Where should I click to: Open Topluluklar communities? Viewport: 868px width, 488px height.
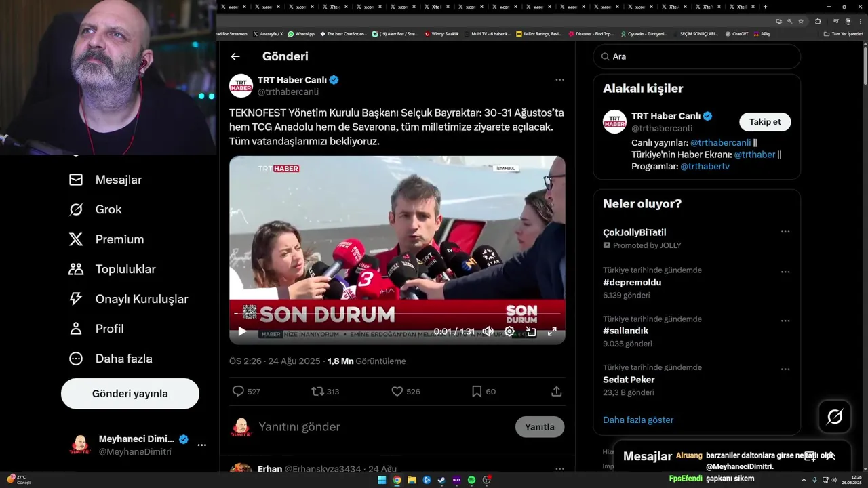click(112, 269)
